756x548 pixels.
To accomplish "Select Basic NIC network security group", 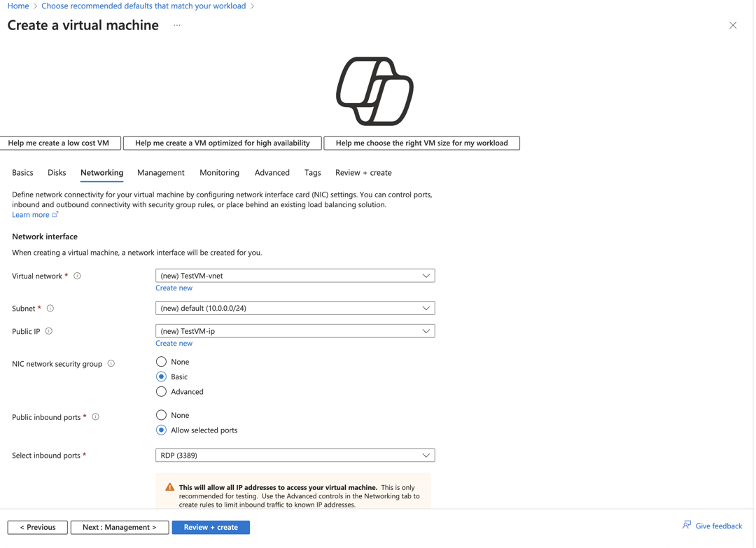I will (x=161, y=377).
